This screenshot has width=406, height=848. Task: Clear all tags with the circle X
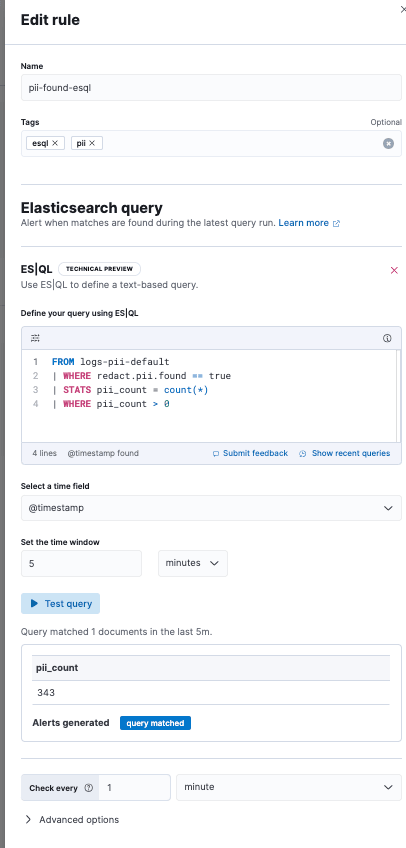coord(388,143)
